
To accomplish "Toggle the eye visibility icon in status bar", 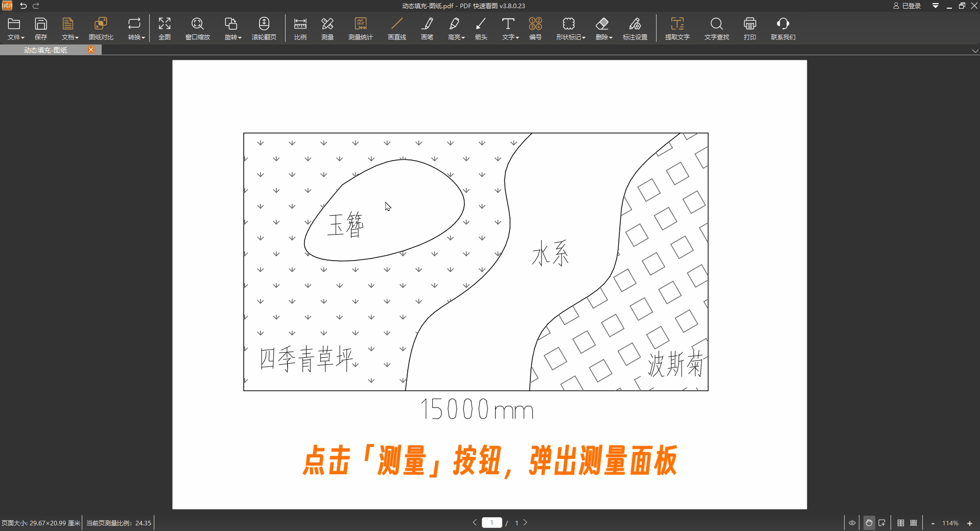I will click(x=852, y=523).
